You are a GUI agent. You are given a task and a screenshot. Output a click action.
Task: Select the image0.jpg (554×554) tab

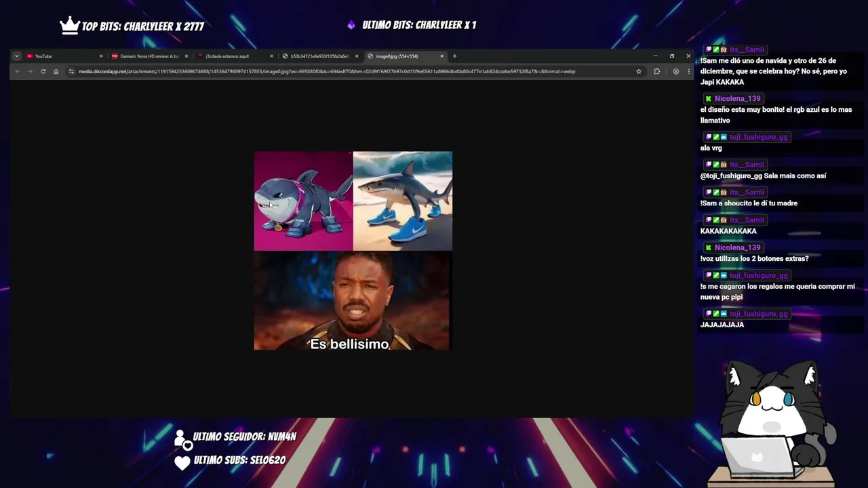pos(405,56)
